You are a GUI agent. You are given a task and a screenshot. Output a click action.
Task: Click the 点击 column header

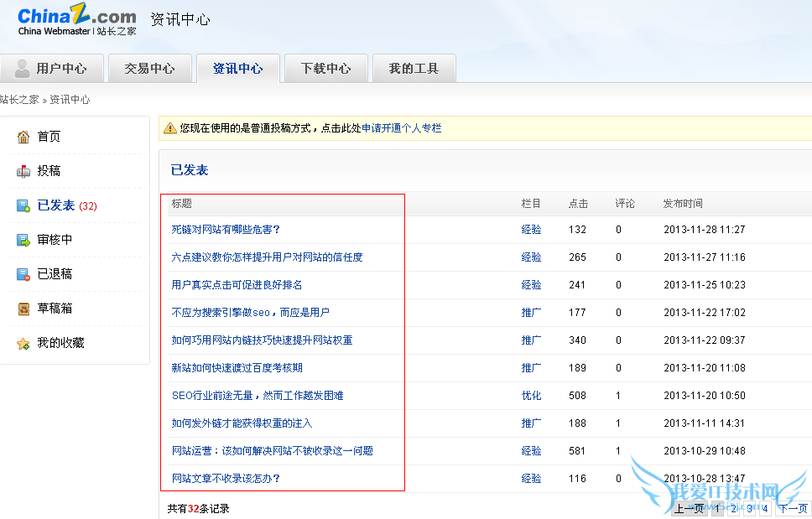coord(578,204)
